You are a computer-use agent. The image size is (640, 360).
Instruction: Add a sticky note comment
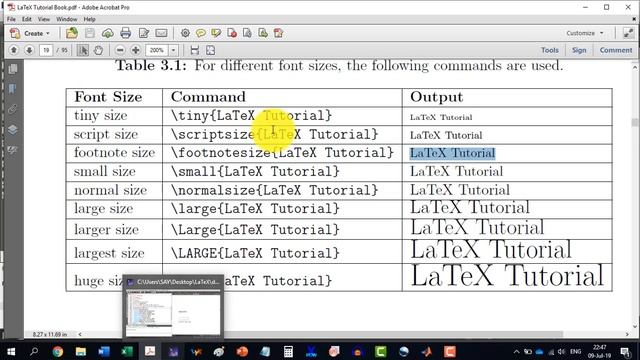(x=200, y=33)
